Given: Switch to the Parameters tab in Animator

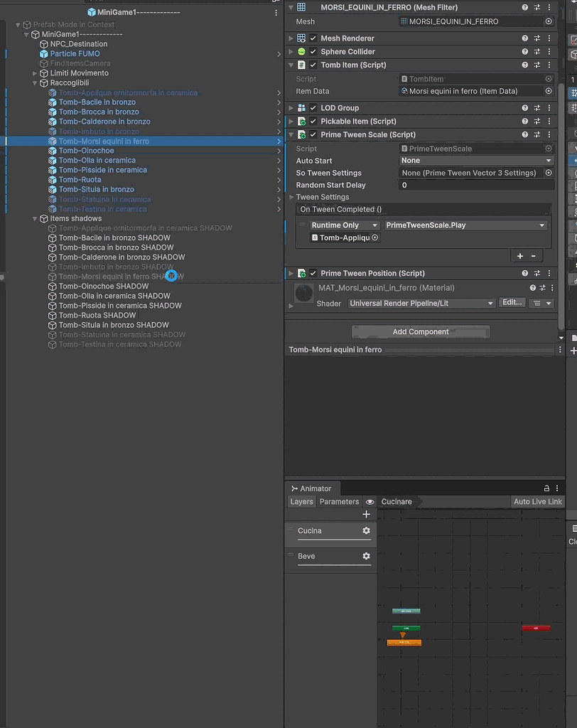Looking at the screenshot, I should [x=339, y=501].
